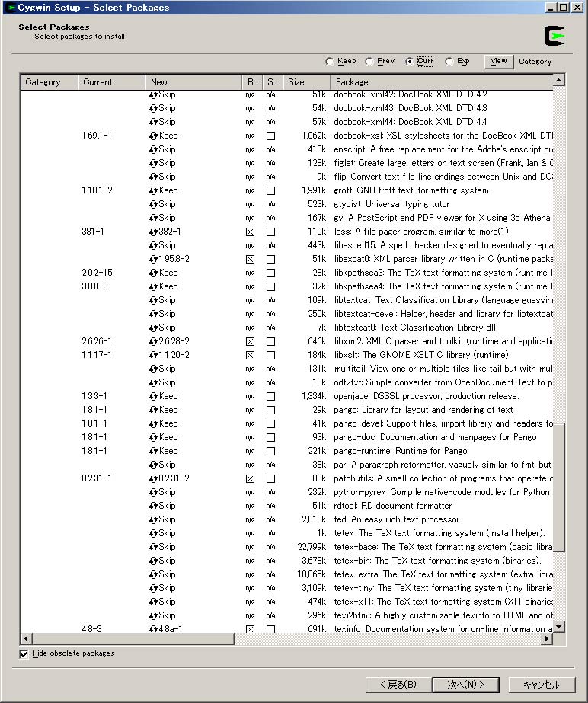Viewport: 588px width, 703px height.
Task: Cycle version icon for less 382-1
Action: (153, 232)
